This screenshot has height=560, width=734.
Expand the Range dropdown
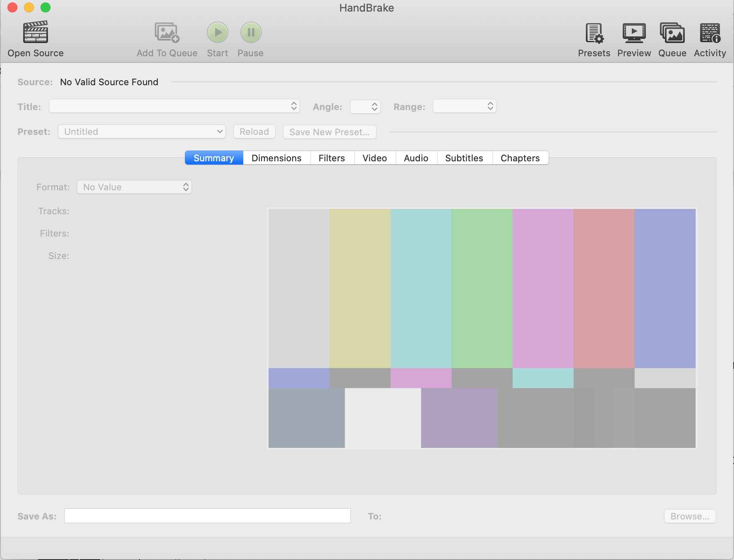tap(464, 106)
